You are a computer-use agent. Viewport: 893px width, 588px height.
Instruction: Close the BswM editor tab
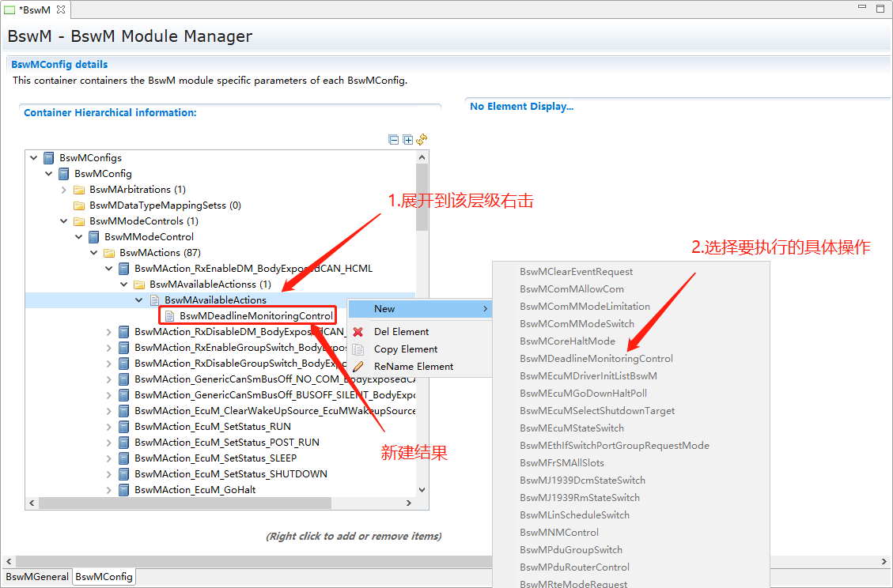pyautogui.click(x=61, y=9)
